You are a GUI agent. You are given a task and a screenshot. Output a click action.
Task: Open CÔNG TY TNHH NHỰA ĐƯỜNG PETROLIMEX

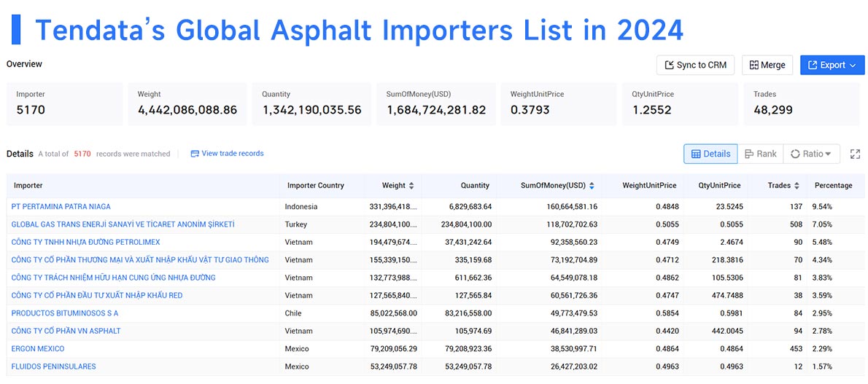[86, 242]
